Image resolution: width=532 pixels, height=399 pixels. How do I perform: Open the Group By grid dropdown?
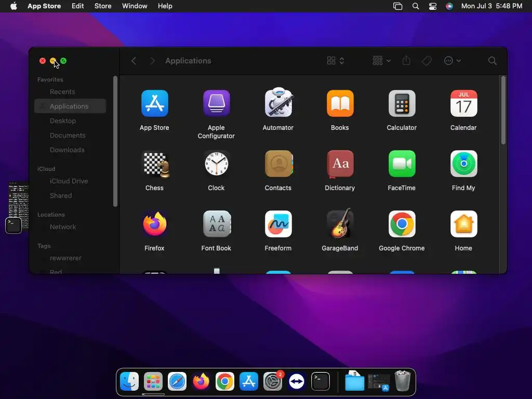381,61
